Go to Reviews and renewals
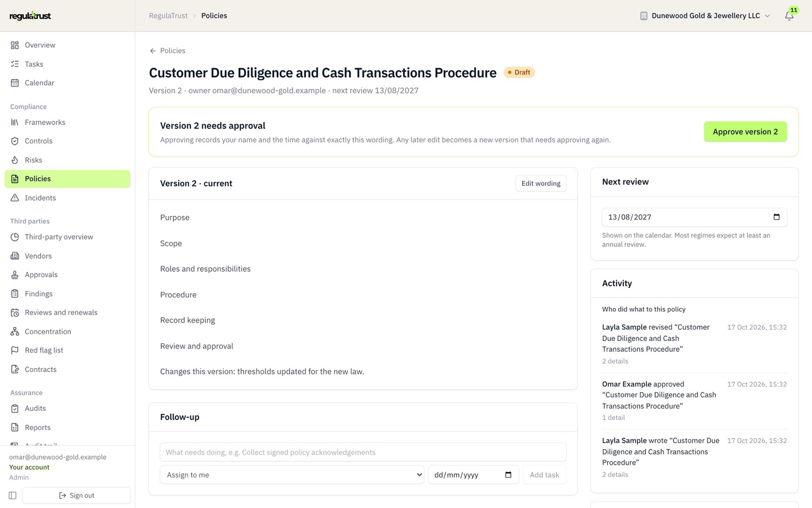 pos(67,312)
